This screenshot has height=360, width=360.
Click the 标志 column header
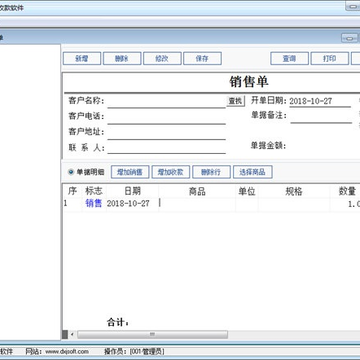94,191
